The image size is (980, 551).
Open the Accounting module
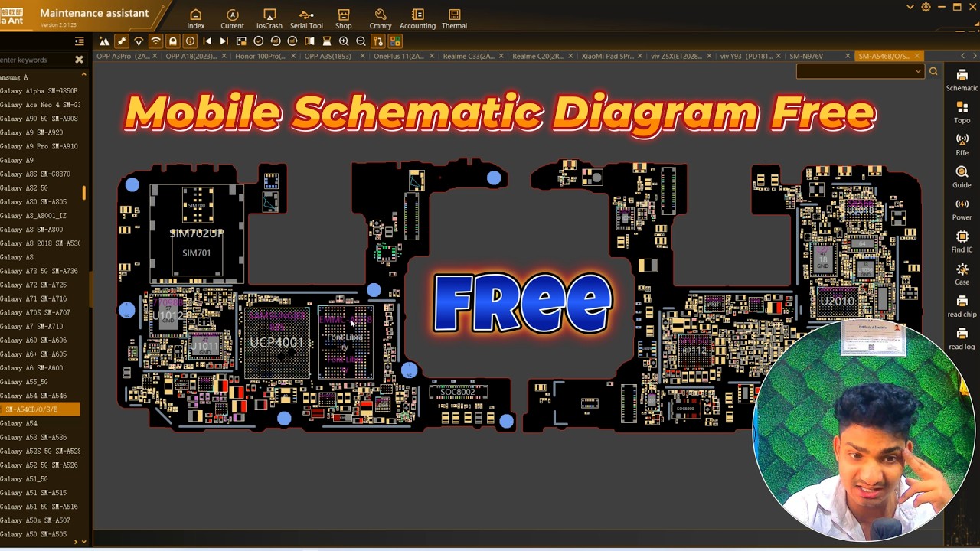(417, 19)
